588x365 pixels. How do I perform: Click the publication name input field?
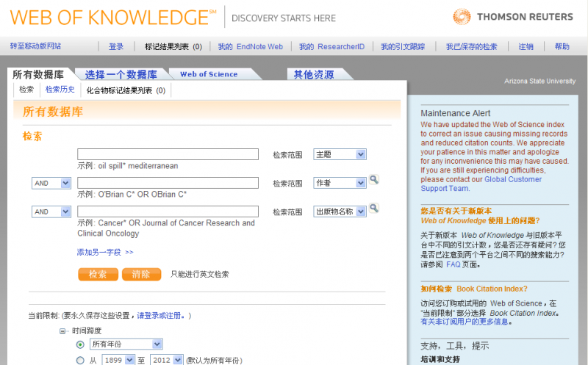tap(168, 212)
